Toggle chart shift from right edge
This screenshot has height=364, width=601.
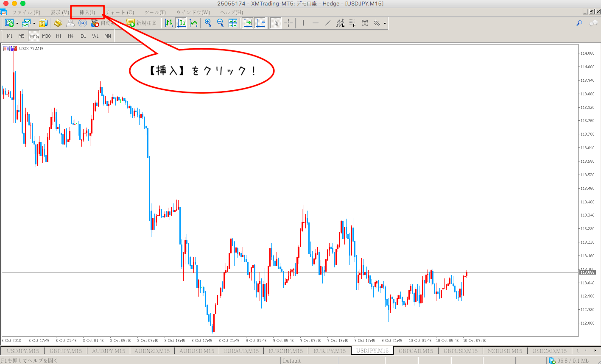coord(260,23)
